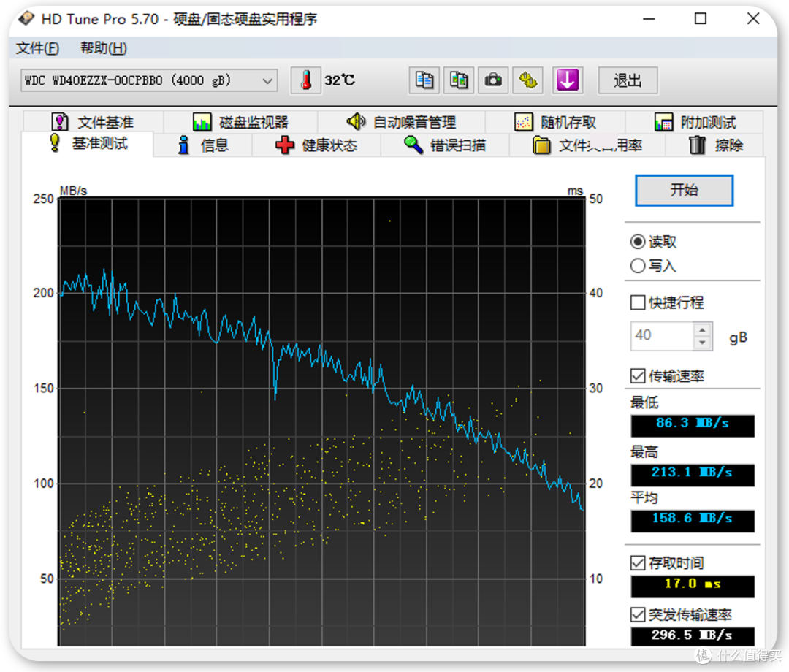Screen dimensions: 789x672
Task: Open the 文件(F) menu
Action: [37, 48]
